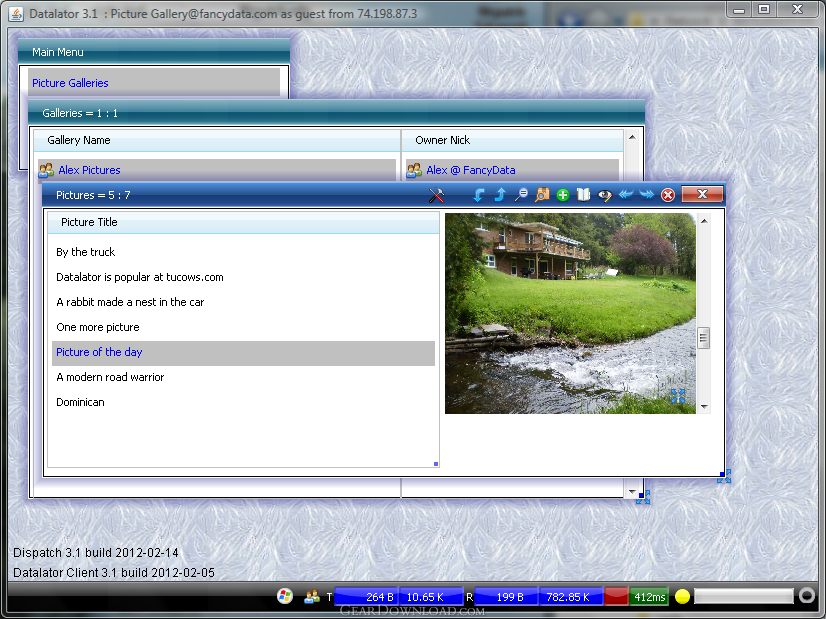Click Galleries list scrollbar up arrow
The image size is (826, 619).
point(632,137)
